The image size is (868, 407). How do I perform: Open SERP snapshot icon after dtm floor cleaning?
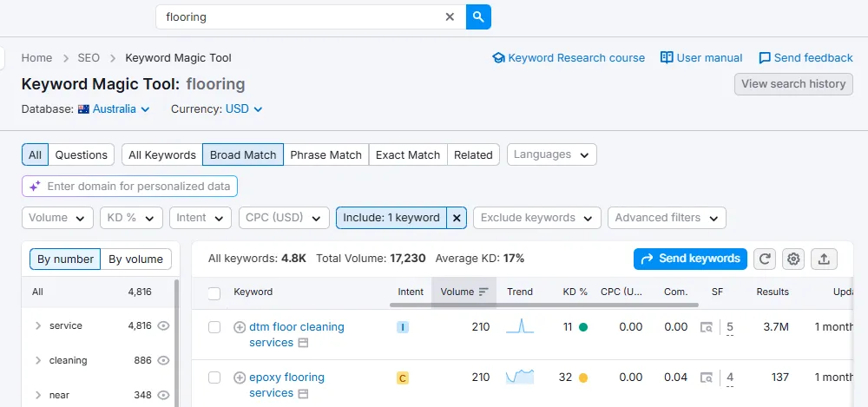click(x=303, y=344)
